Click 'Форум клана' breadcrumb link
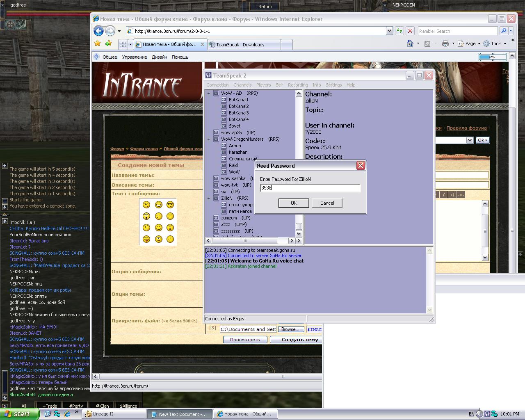Screen dimensions: 525x420 click(144, 149)
